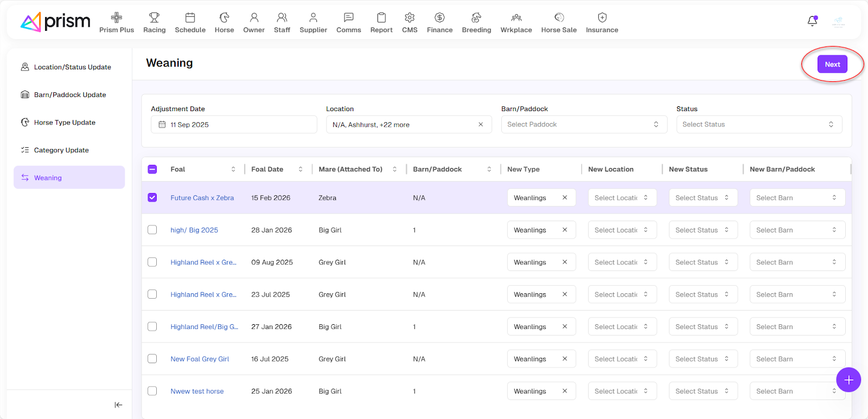The width and height of the screenshot is (868, 419).
Task: Open the CMS gear icon
Action: coord(410,18)
